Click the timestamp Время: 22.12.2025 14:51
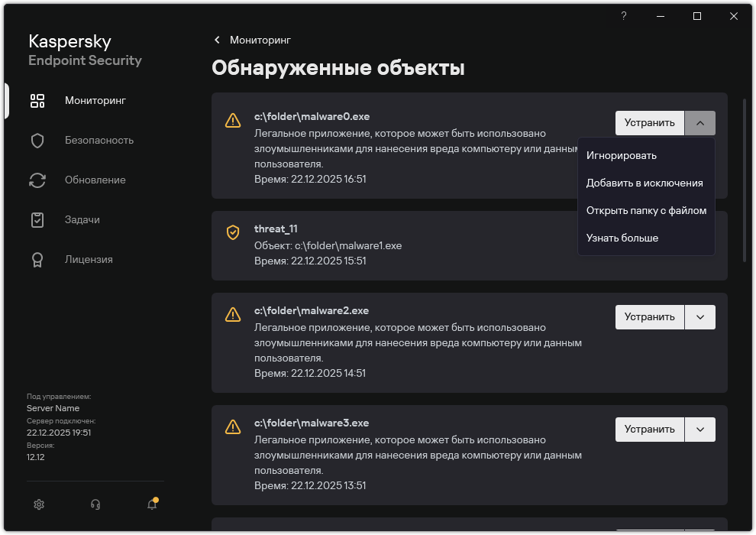This screenshot has width=756, height=535. tap(310, 374)
